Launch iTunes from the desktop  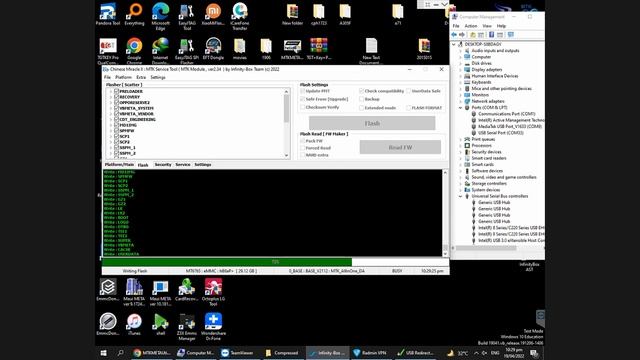click(x=134, y=324)
